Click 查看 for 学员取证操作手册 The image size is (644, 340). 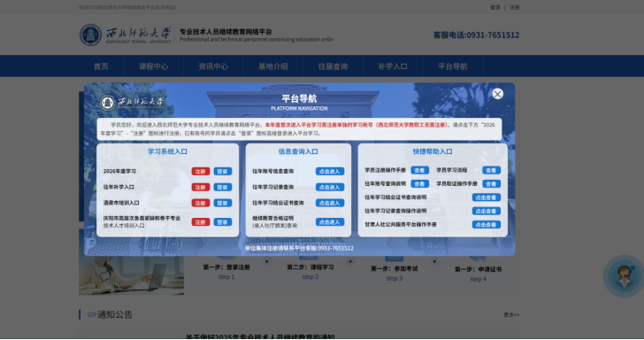click(491, 184)
